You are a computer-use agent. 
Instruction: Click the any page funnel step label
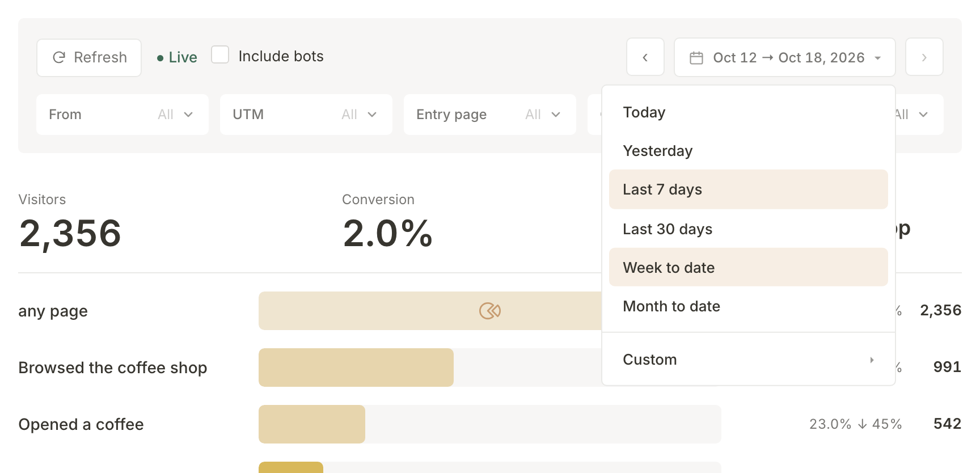pos(53,311)
